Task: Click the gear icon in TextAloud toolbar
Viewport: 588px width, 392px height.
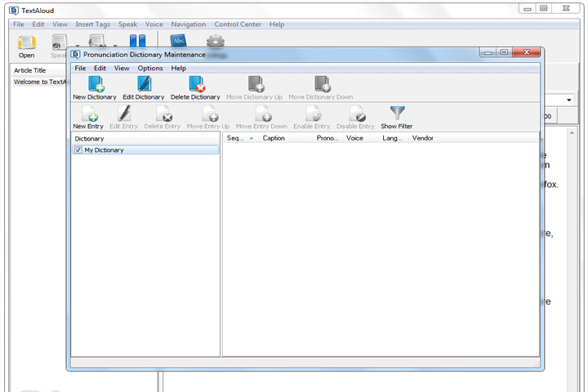Action: [216, 41]
